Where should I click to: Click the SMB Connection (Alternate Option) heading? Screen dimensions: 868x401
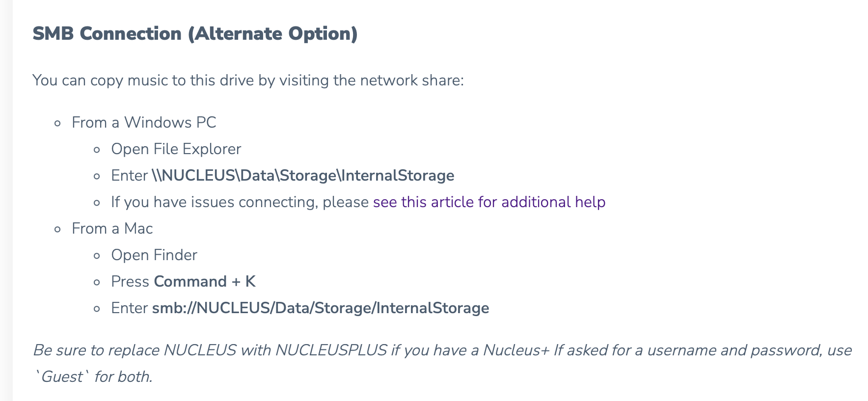(x=195, y=34)
